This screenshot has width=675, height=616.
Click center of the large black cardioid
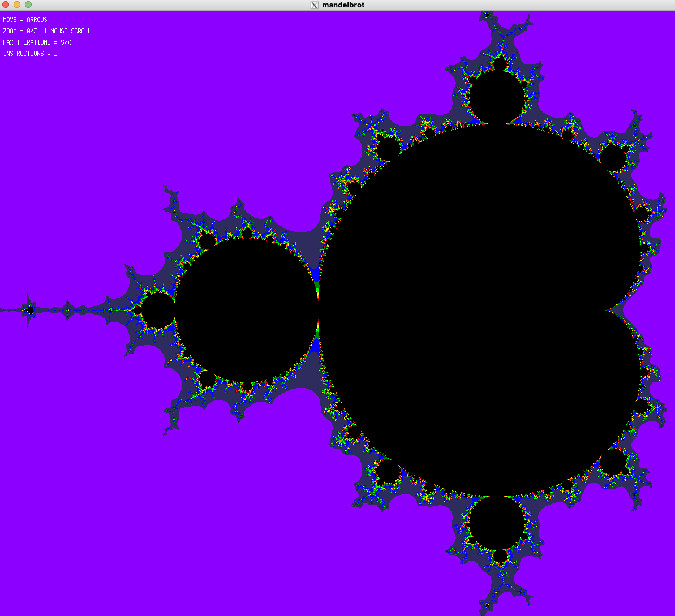[476, 310]
